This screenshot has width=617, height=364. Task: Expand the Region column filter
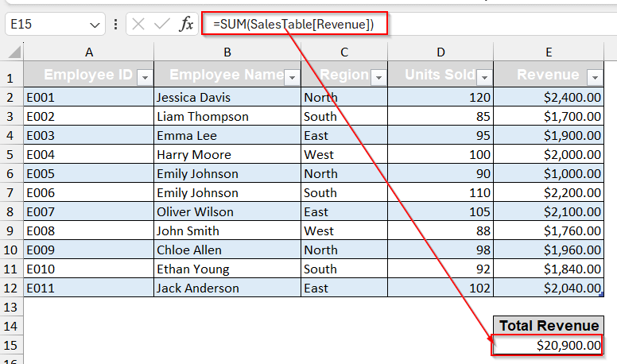[378, 77]
